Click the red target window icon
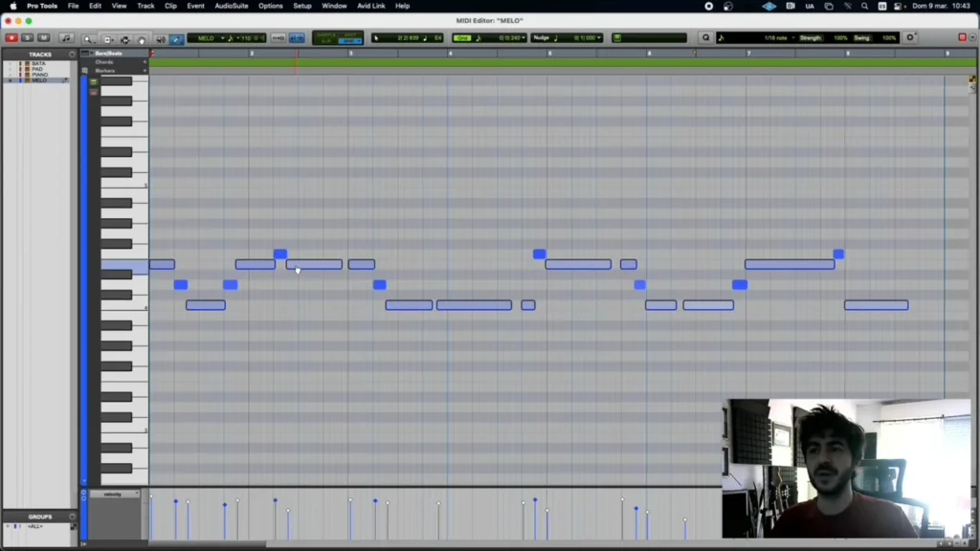The width and height of the screenshot is (980, 551). [x=963, y=37]
